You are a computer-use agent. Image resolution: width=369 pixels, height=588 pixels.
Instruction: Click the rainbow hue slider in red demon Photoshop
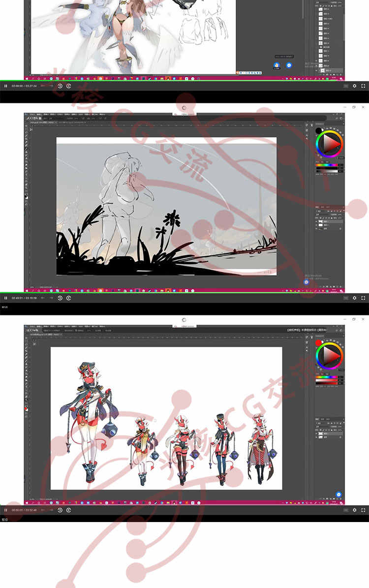[327, 377]
